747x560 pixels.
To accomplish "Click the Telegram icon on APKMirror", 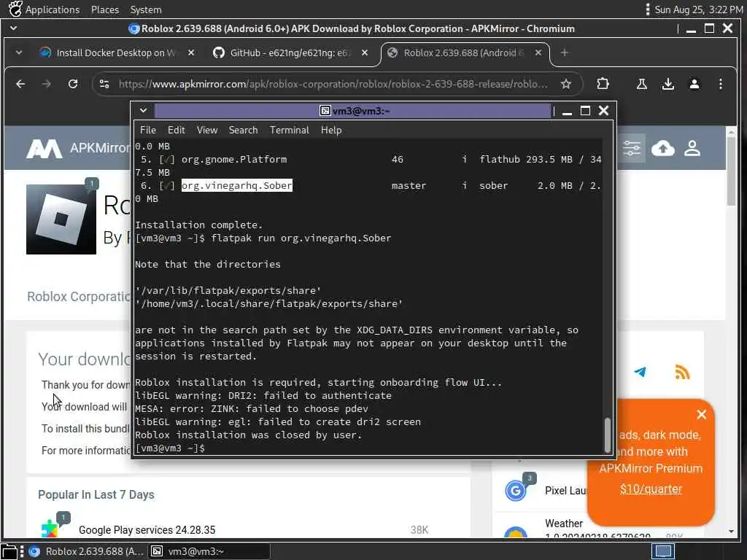I will pos(640,372).
